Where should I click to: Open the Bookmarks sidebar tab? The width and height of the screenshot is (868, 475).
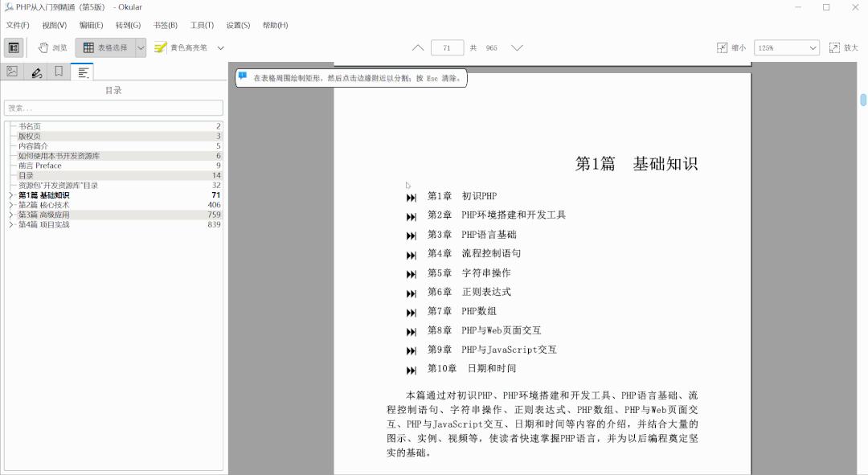coord(58,71)
